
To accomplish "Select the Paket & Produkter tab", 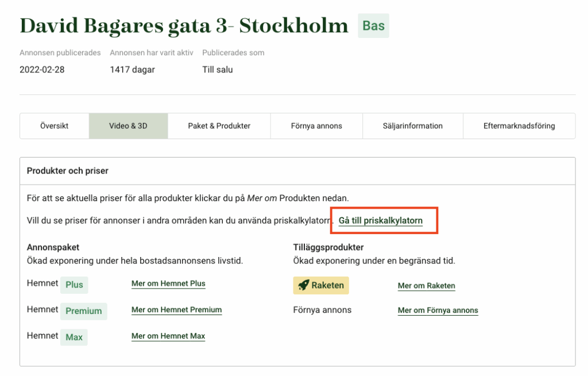I will pos(219,126).
